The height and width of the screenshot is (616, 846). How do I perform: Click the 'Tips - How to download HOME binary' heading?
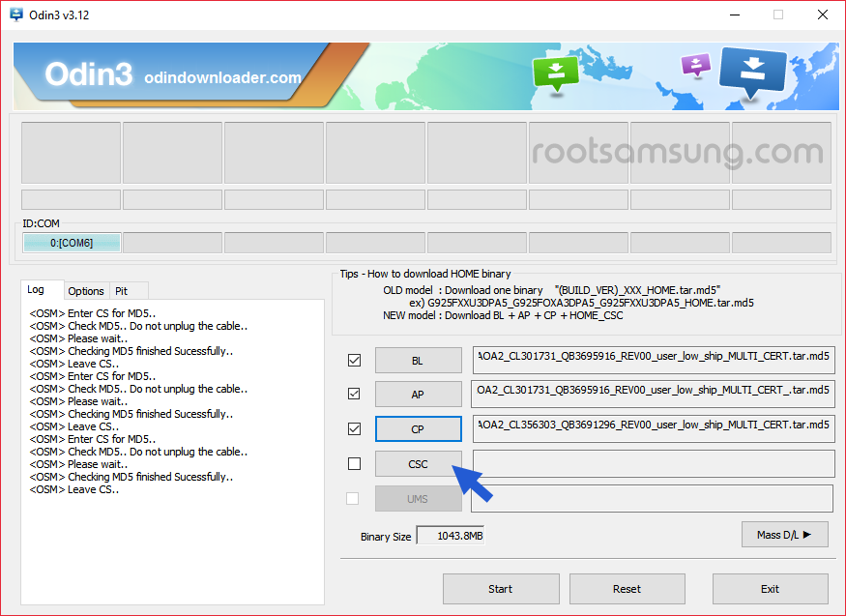(x=425, y=274)
